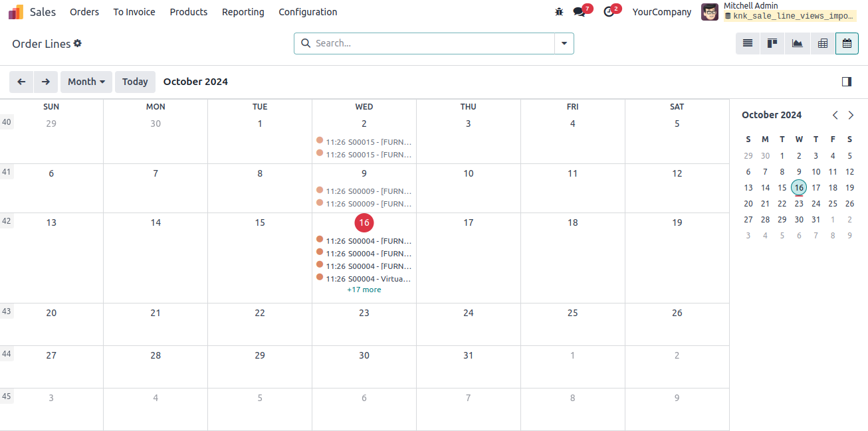Open the debug bug icon
The height and width of the screenshot is (431, 868).
(559, 12)
